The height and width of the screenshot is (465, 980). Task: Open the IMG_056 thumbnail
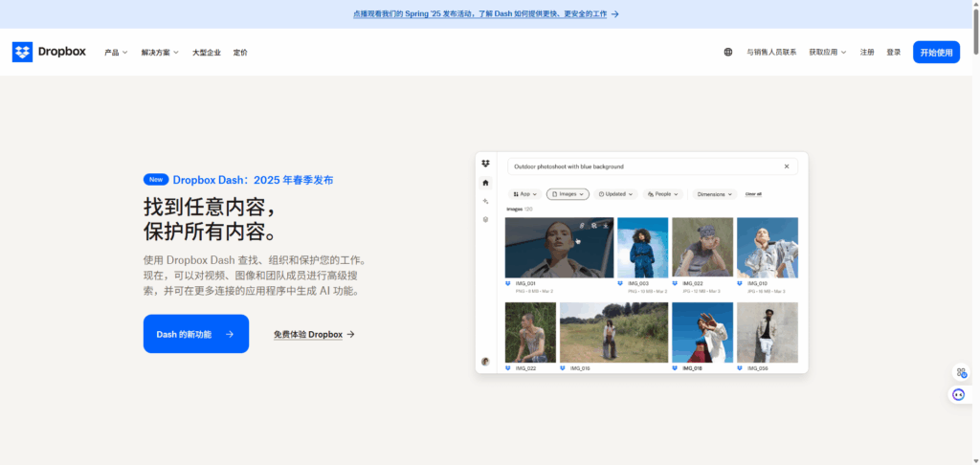pyautogui.click(x=768, y=333)
